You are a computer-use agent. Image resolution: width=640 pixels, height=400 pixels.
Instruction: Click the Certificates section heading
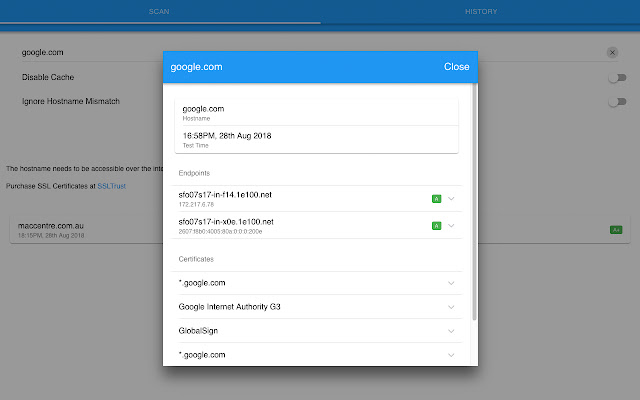[x=196, y=259]
